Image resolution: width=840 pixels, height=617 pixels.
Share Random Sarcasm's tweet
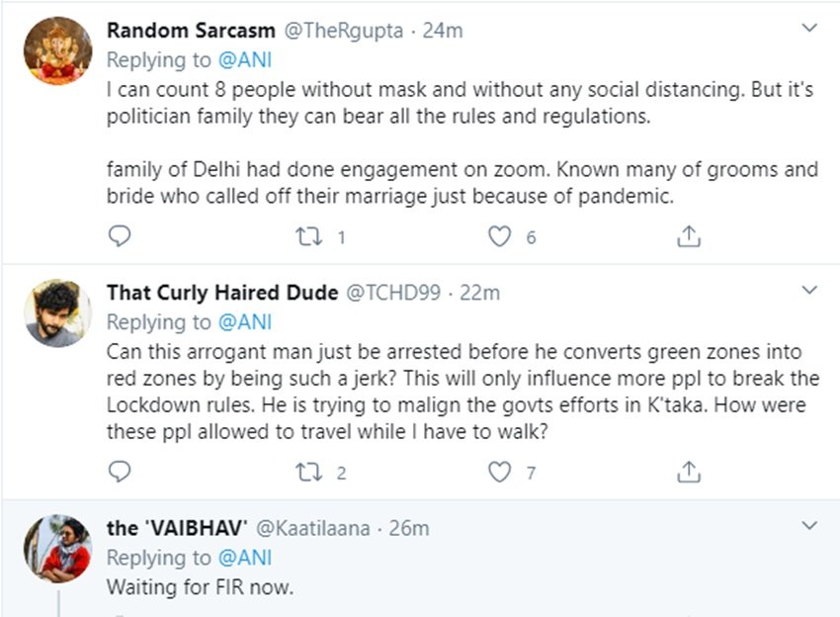click(x=689, y=235)
